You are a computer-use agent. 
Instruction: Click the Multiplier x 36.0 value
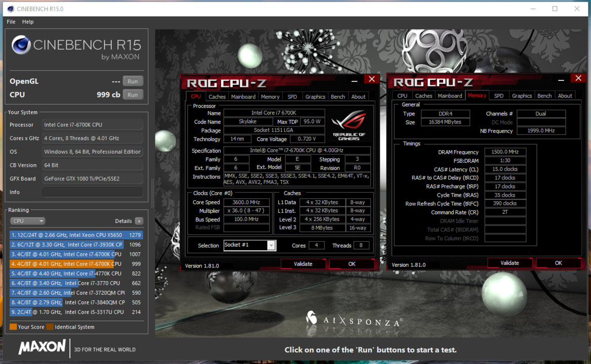click(x=246, y=211)
